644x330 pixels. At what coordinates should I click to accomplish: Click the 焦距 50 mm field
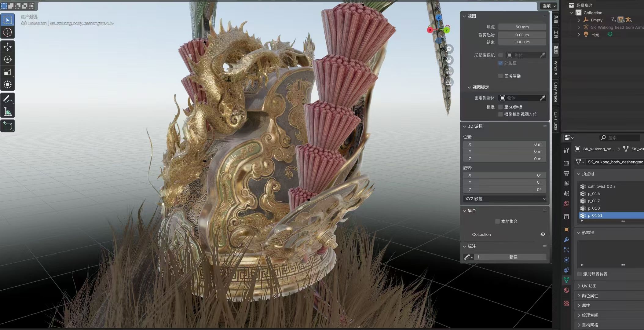(522, 27)
